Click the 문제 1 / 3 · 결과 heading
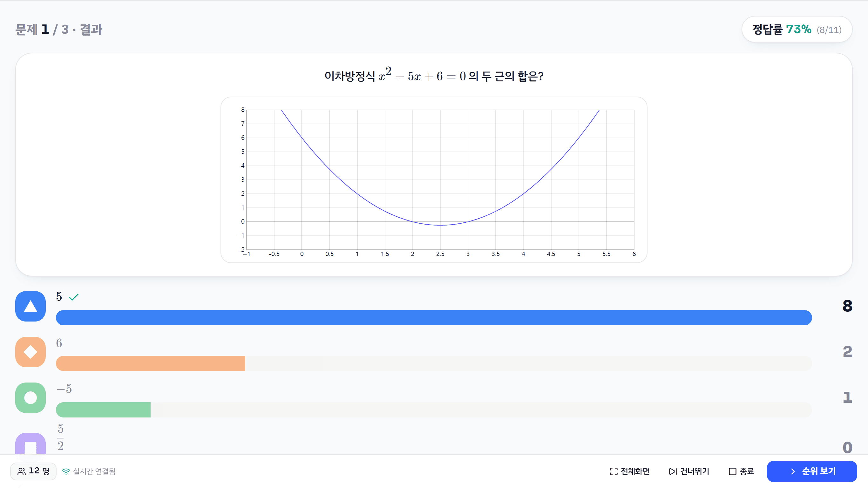Screen dimensions: 868x488 59,29
